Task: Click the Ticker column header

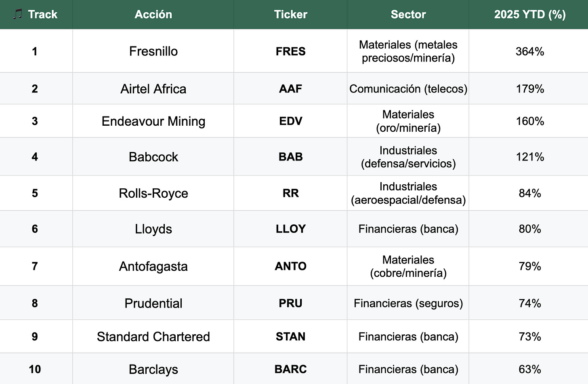Action: tap(290, 15)
